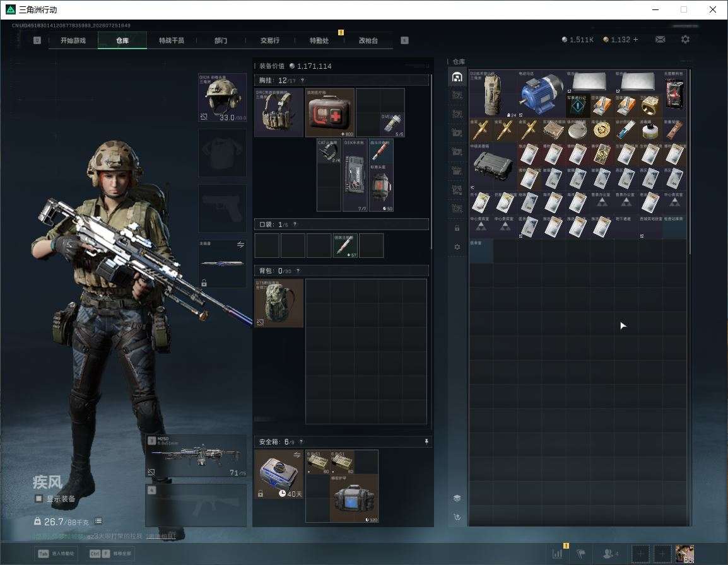Open settings gear in top bar

(x=685, y=40)
